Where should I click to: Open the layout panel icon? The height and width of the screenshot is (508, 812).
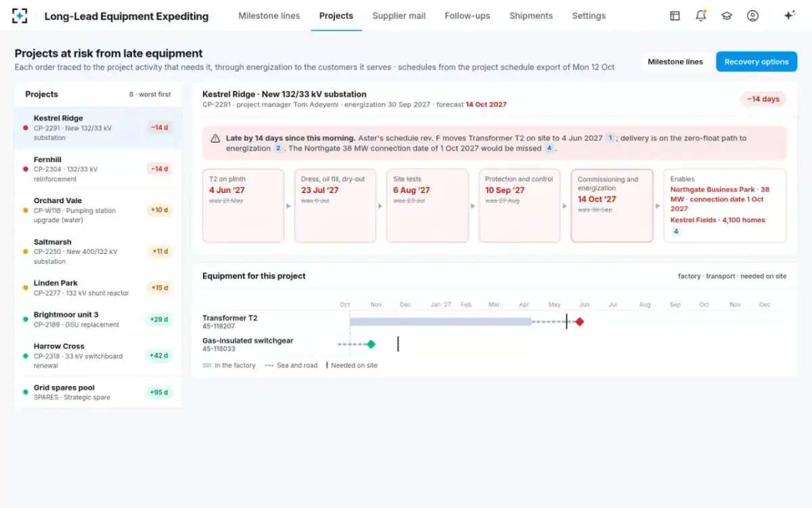[675, 16]
